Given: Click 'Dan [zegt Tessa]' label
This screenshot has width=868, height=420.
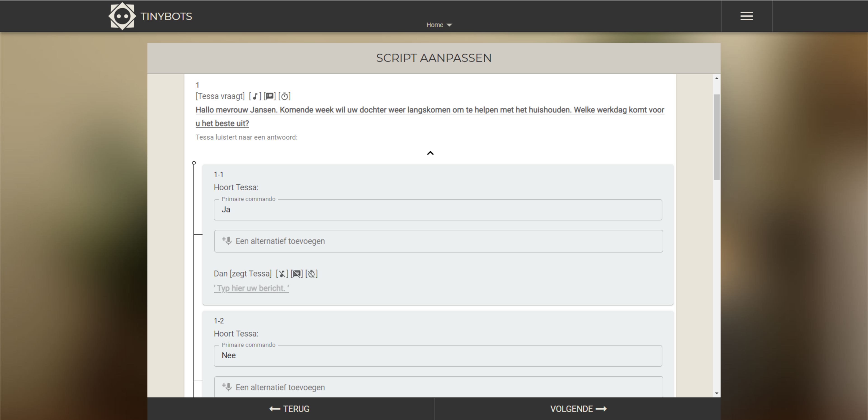Looking at the screenshot, I should [243, 274].
